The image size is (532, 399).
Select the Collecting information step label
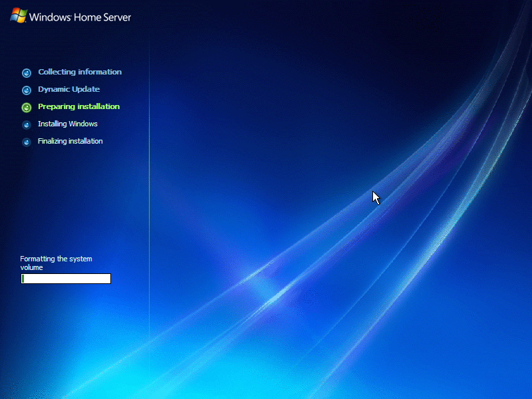(80, 72)
